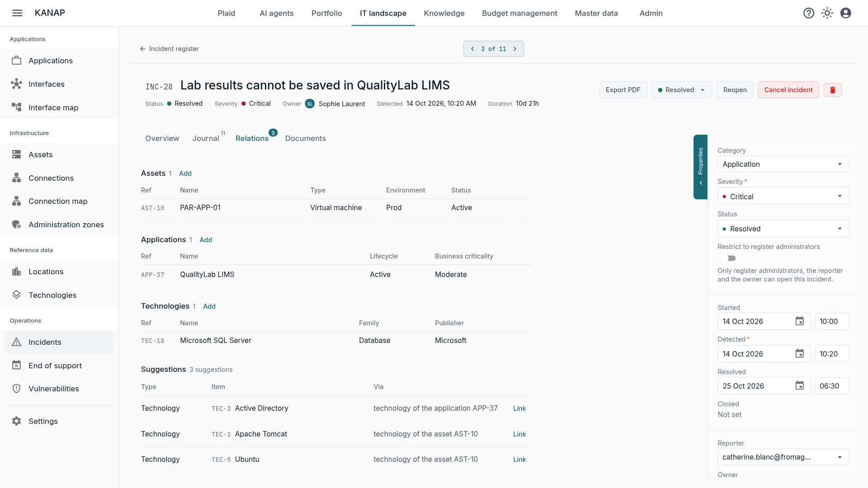The width and height of the screenshot is (868, 488).
Task: Link the Ubuntu technology suggestion
Action: pyautogui.click(x=519, y=460)
